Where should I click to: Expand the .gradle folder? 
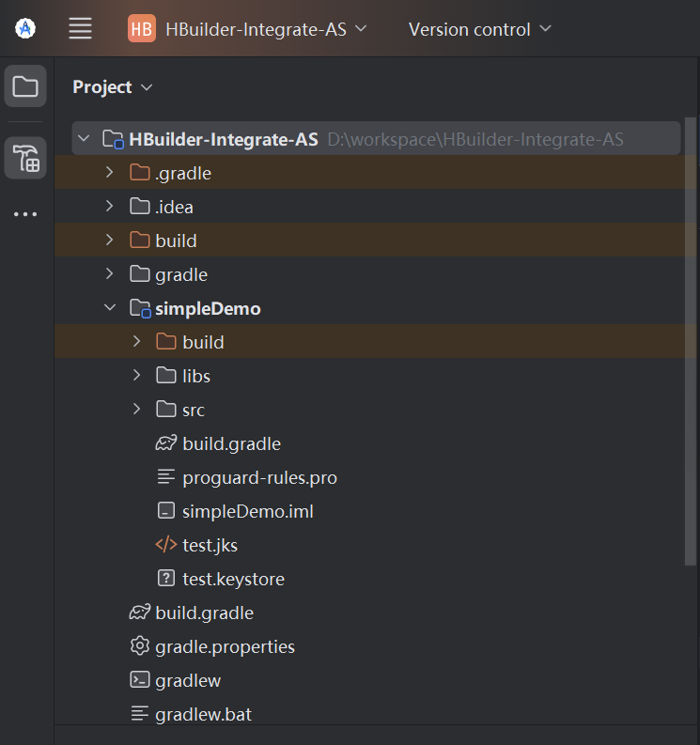[110, 172]
